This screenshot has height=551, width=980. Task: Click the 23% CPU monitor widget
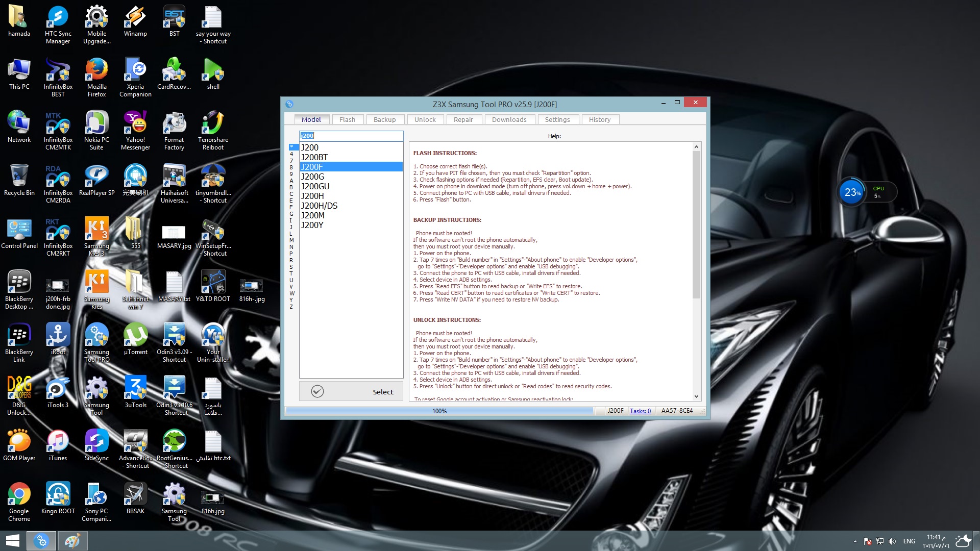(867, 192)
